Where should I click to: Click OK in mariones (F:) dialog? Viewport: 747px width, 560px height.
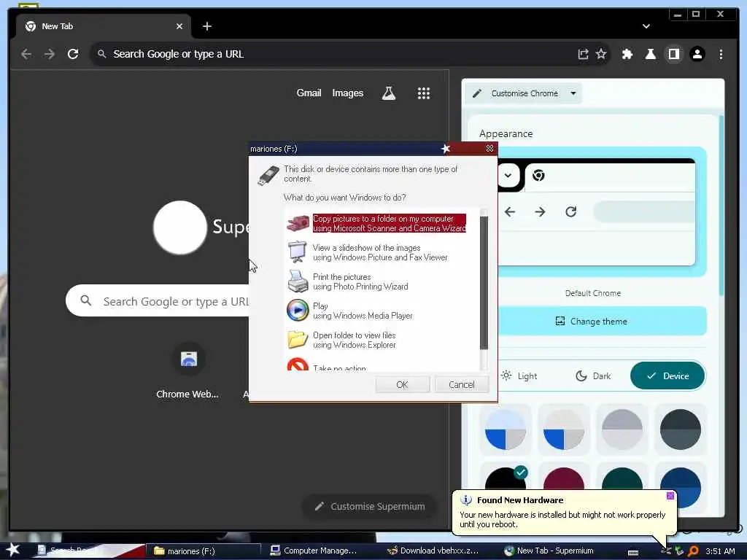[402, 385]
